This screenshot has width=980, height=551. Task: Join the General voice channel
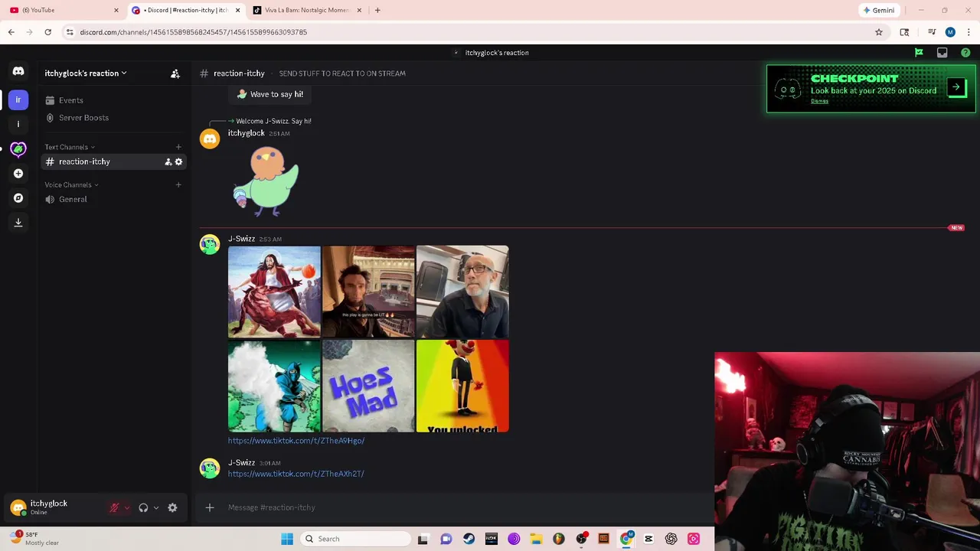click(x=112, y=199)
